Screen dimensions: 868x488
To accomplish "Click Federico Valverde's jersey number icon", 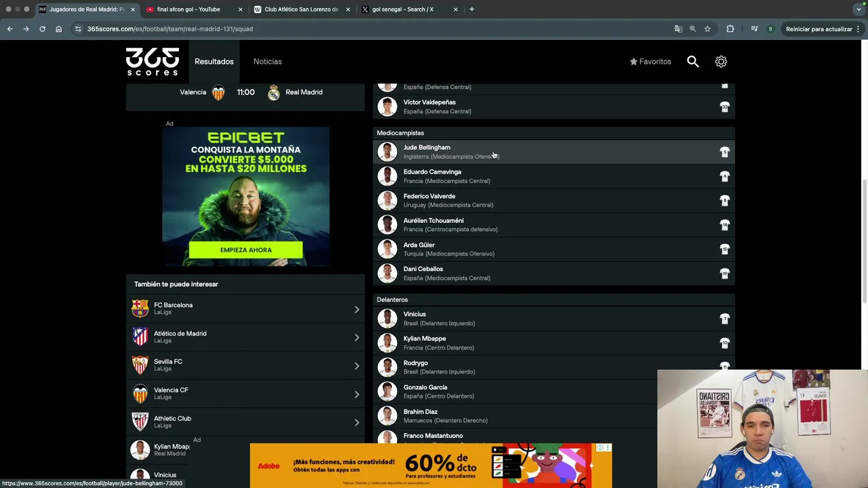I will pyautogui.click(x=725, y=201).
